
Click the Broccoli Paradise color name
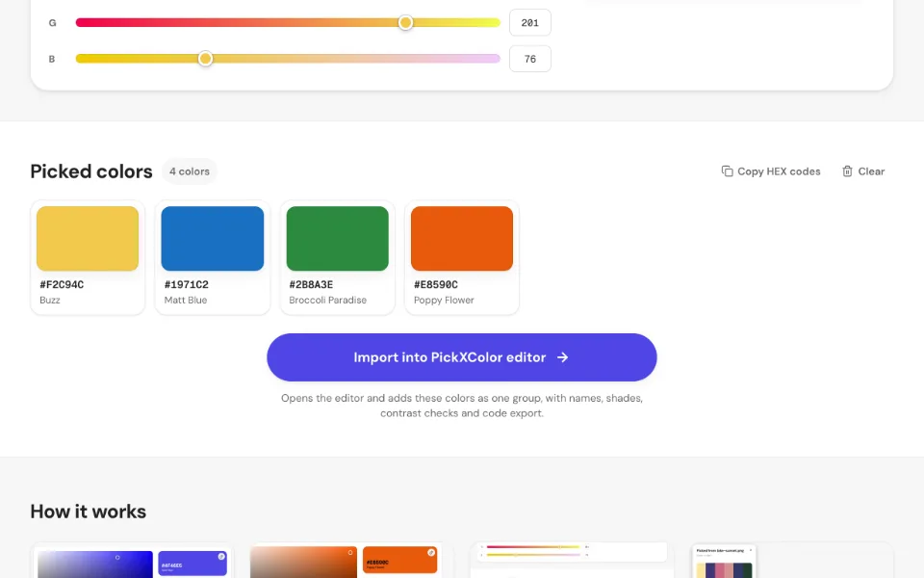327,300
